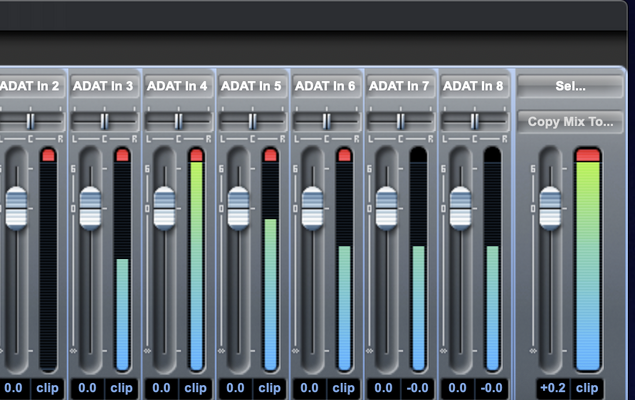Click the ADAT In 3 volume fader knob

tap(90, 209)
